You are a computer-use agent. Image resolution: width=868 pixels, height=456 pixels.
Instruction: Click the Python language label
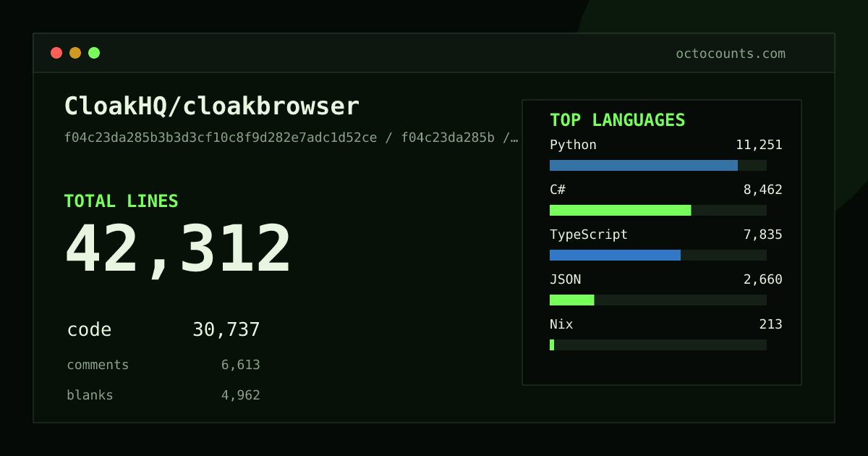tap(573, 145)
